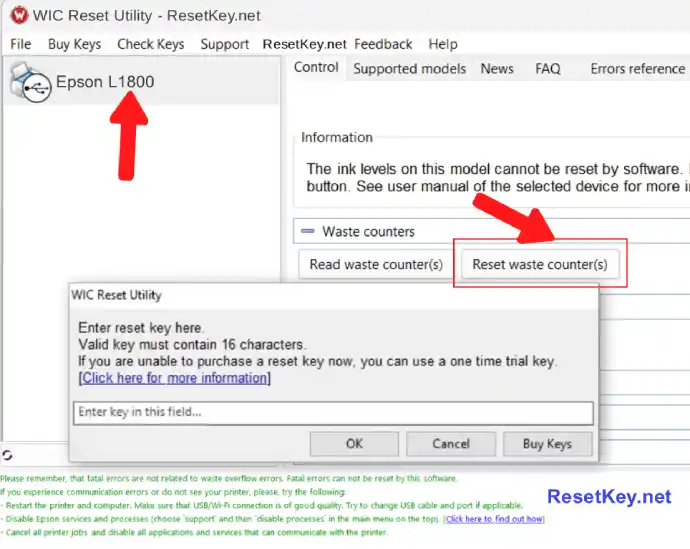This screenshot has width=690, height=549.
Task: Open 'Click here to find out how' link
Action: click(x=494, y=519)
